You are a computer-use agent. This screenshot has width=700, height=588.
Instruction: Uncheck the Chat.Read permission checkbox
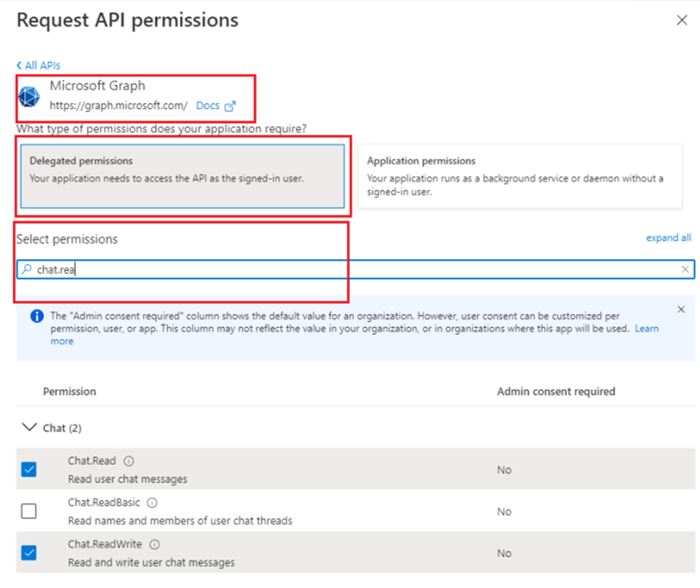pyautogui.click(x=28, y=470)
